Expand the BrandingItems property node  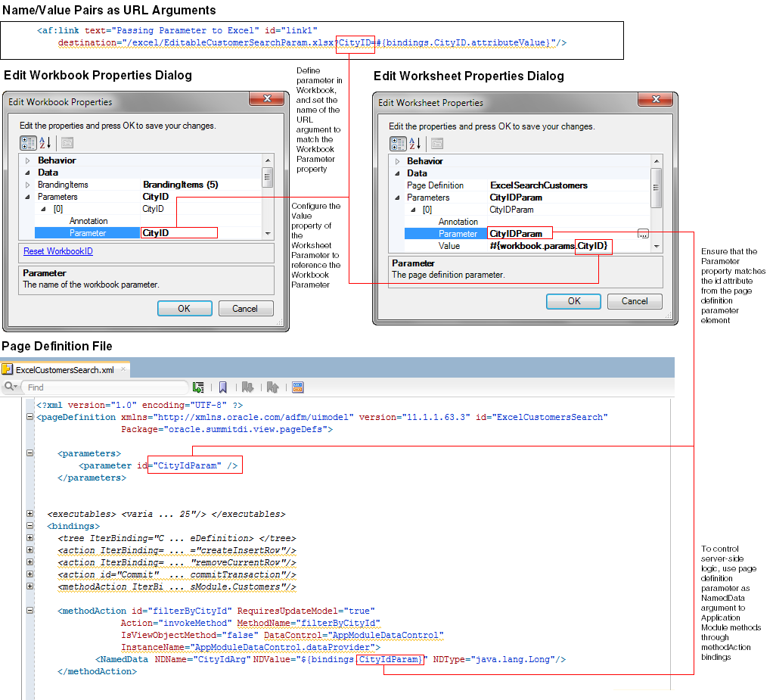(x=27, y=185)
